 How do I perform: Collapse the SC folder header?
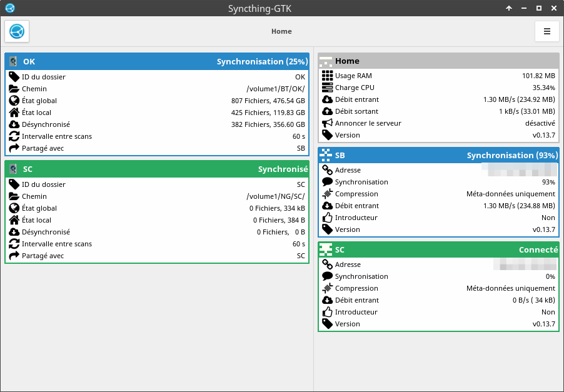(x=157, y=169)
